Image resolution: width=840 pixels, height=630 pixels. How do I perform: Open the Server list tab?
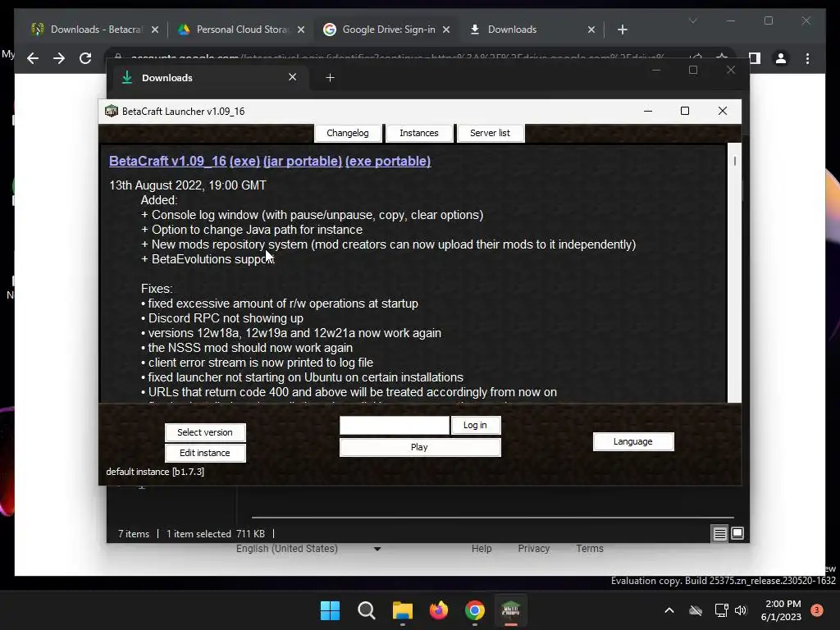[490, 133]
